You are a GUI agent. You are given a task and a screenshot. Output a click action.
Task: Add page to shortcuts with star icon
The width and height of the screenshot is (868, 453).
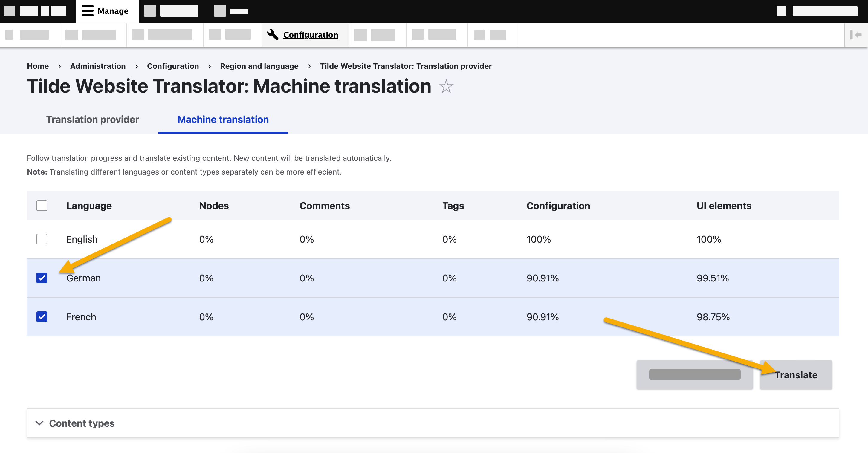pos(446,87)
